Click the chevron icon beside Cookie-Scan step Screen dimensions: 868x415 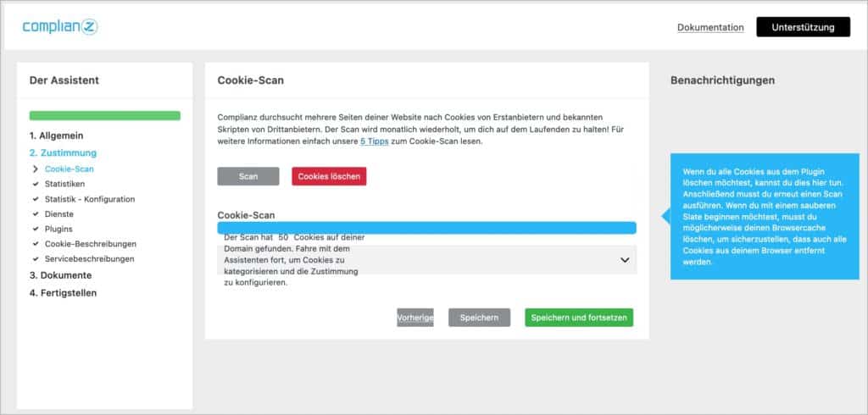click(x=36, y=169)
